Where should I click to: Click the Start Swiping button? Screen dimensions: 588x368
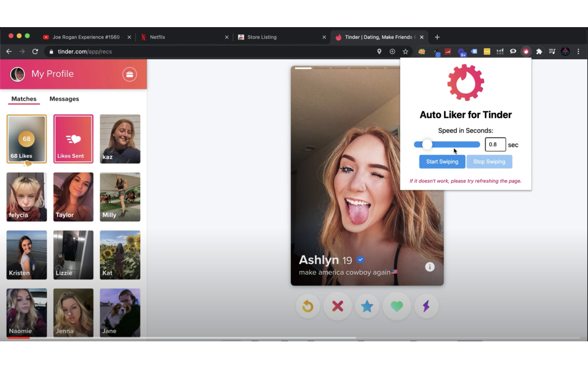(x=442, y=161)
